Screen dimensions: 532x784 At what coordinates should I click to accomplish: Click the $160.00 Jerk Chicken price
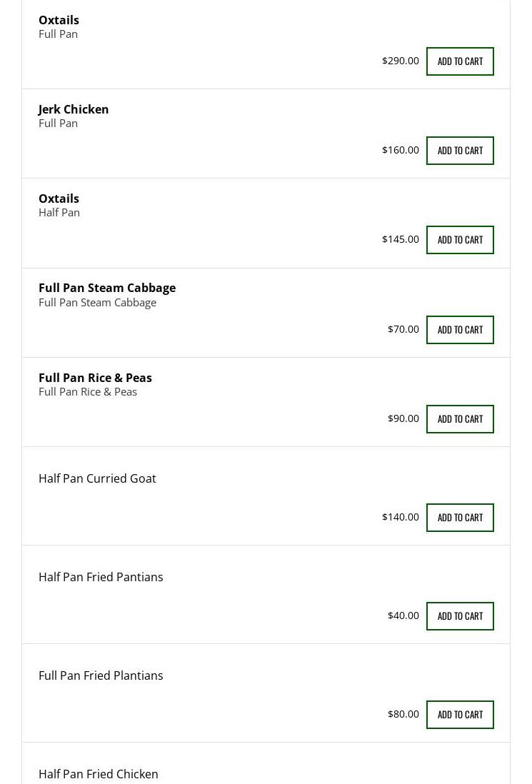click(x=401, y=150)
